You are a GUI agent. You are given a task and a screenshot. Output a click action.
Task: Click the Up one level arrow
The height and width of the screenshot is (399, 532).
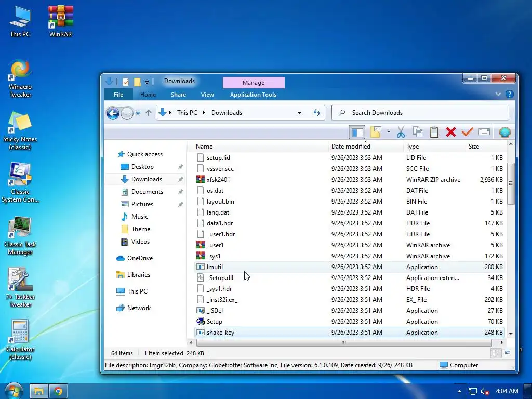[149, 113]
